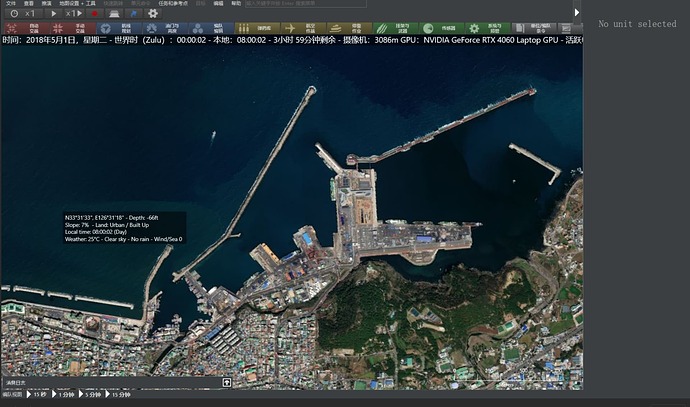Open the gear settings icon in top toolbar
Viewport: 690px width, 407px height.
point(153,14)
